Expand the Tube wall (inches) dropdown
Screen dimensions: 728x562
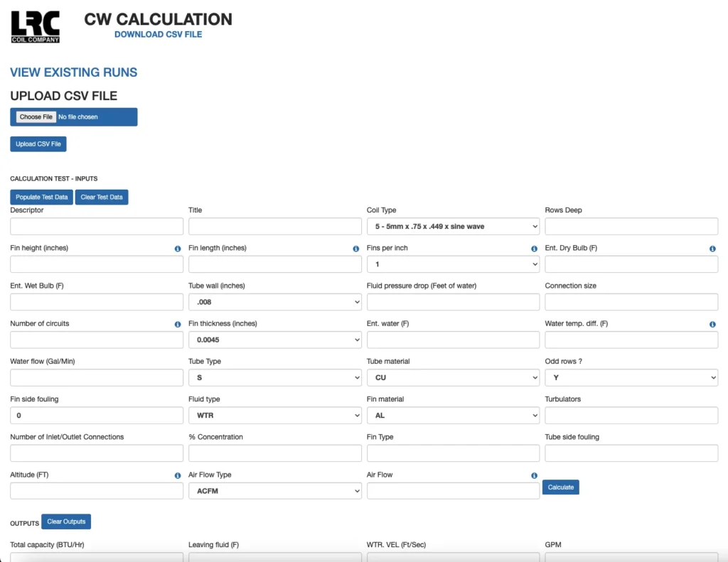274,302
